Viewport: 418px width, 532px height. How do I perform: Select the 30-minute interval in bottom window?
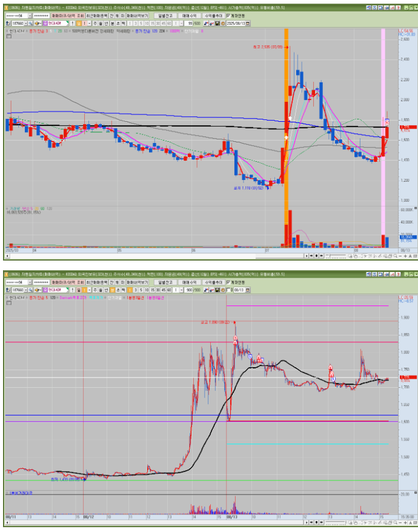[158, 290]
